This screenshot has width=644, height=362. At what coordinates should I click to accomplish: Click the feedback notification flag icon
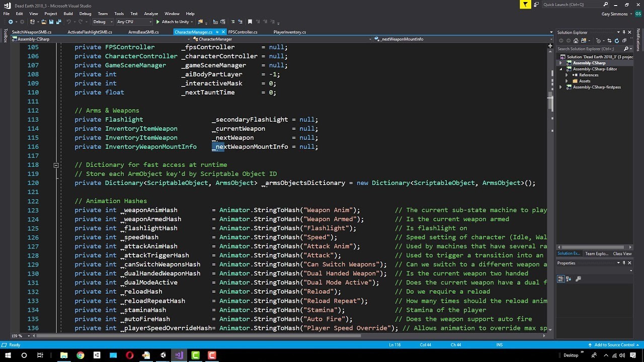click(x=525, y=5)
